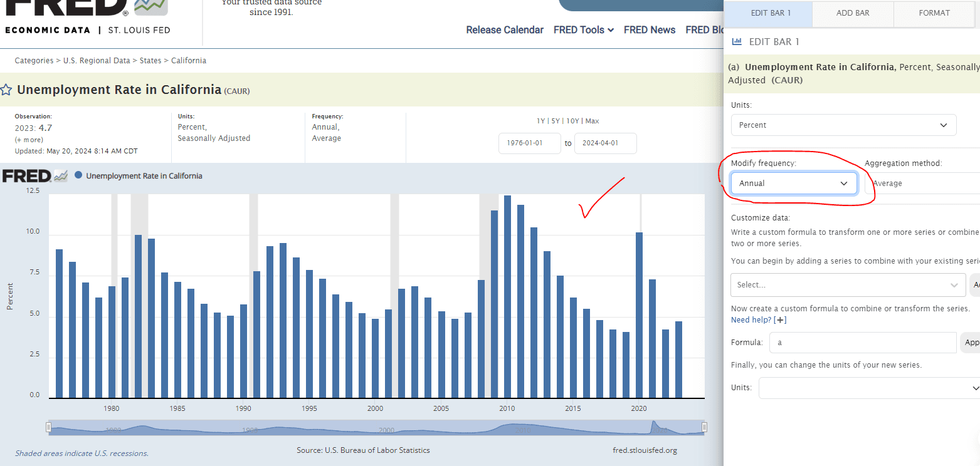Click the bar chart icon beside EDIT BAR 1
Viewport: 980px width, 466px height.
(737, 42)
